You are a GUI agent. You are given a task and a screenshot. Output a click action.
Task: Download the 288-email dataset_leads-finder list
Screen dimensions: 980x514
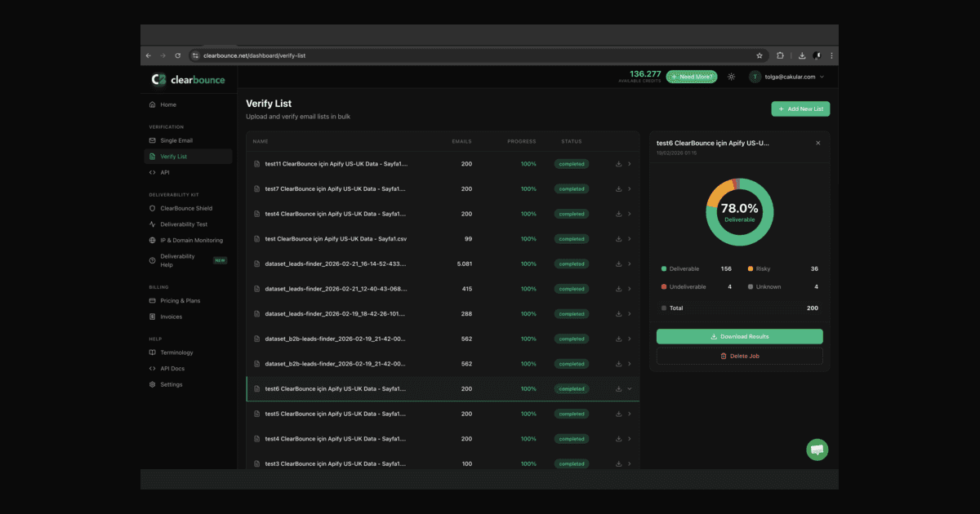click(618, 314)
